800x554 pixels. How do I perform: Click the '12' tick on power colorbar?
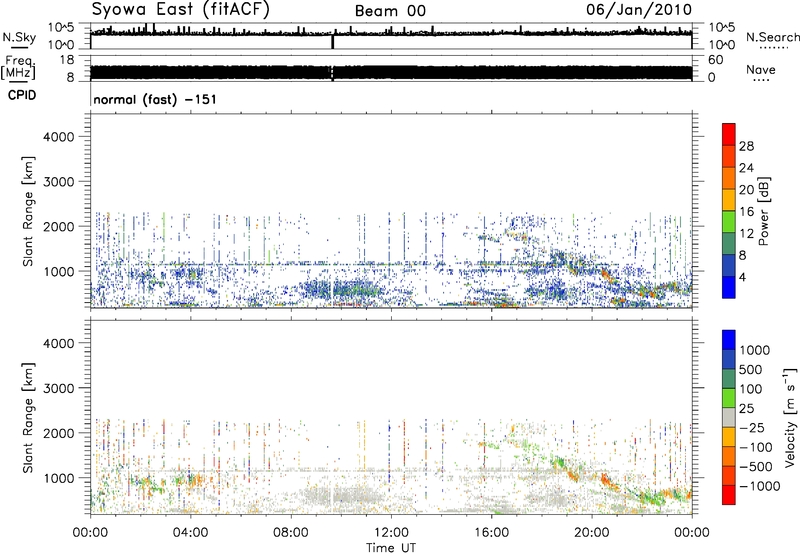click(x=746, y=234)
